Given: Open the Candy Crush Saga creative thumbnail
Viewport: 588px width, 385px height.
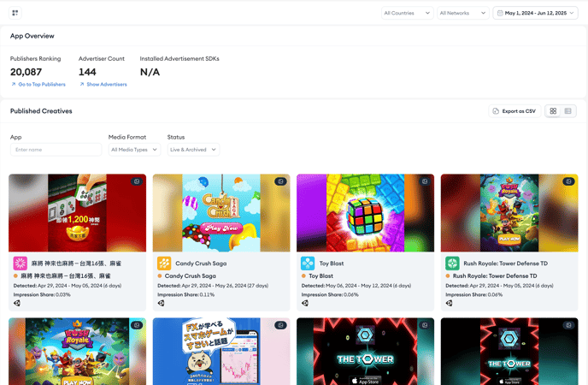Looking at the screenshot, I should pyautogui.click(x=221, y=213).
